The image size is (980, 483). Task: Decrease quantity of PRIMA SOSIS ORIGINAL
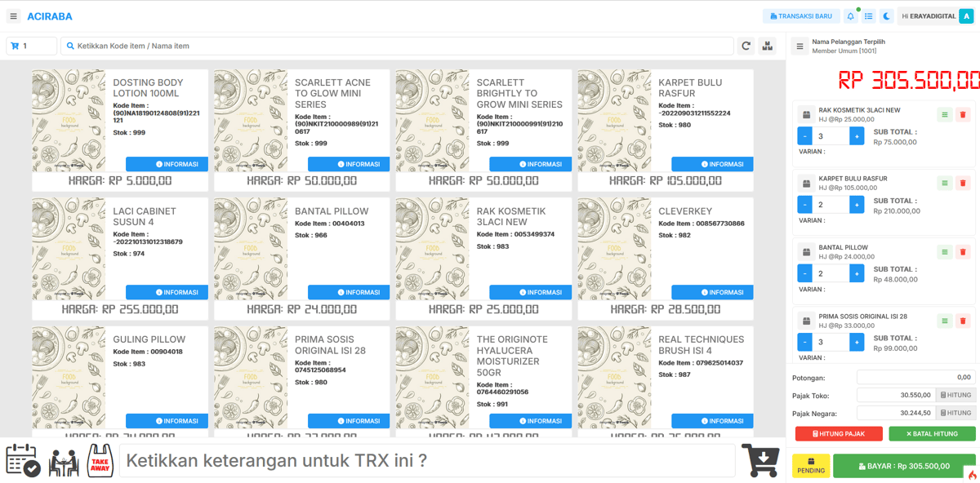pyautogui.click(x=804, y=342)
